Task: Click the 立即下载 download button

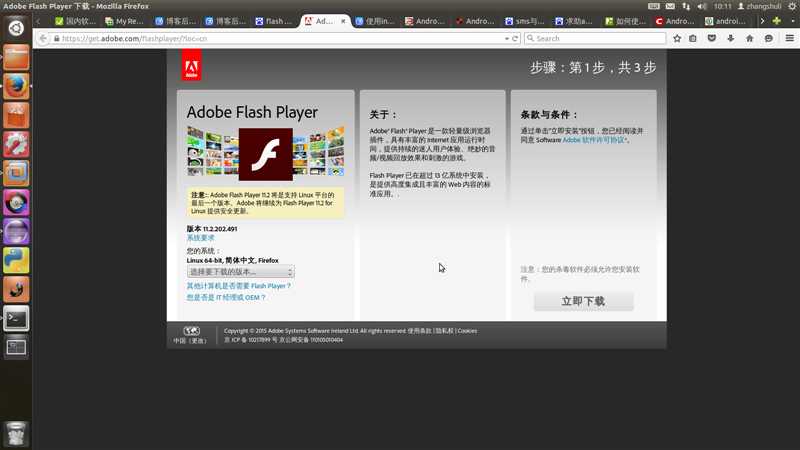Action: [583, 301]
